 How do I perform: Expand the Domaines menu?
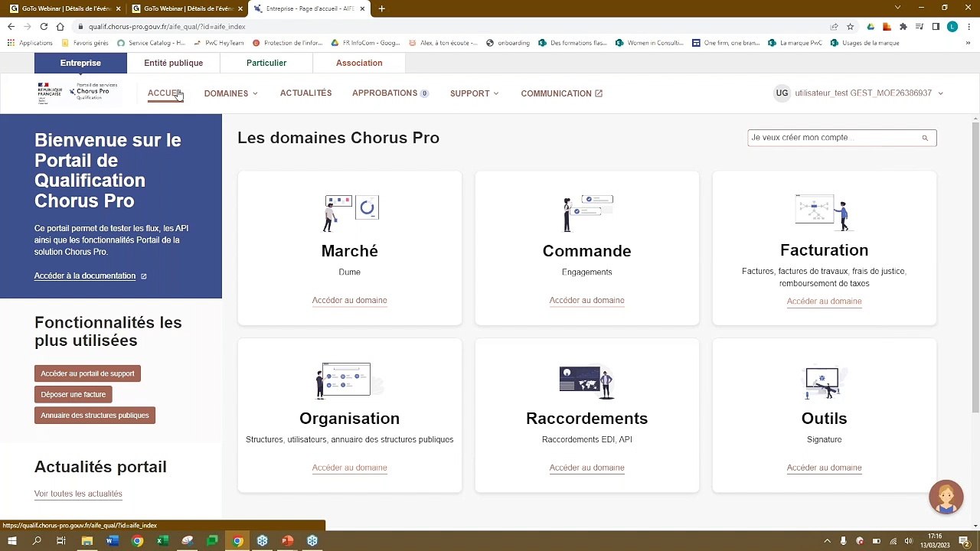(230, 93)
